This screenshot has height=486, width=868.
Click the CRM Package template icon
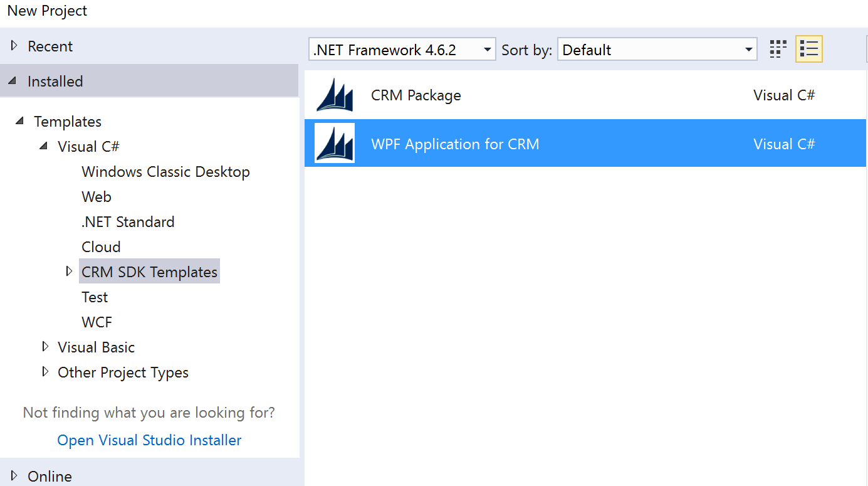pyautogui.click(x=335, y=95)
